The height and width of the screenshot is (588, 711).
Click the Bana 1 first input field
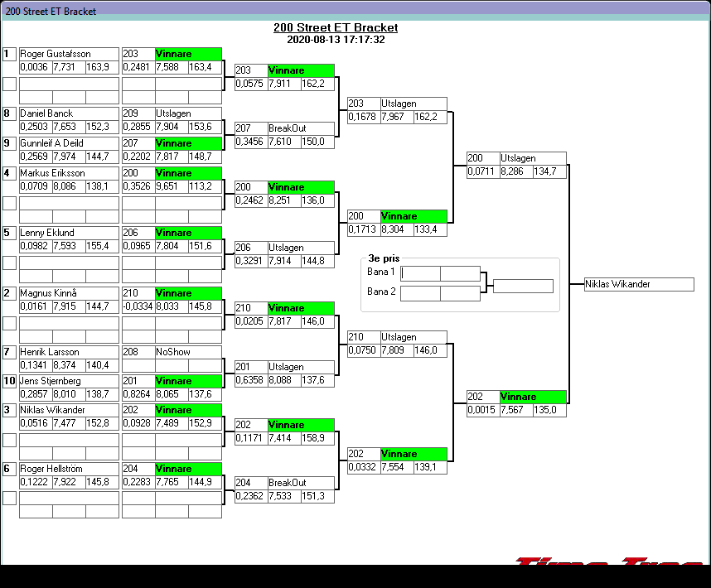click(x=420, y=272)
